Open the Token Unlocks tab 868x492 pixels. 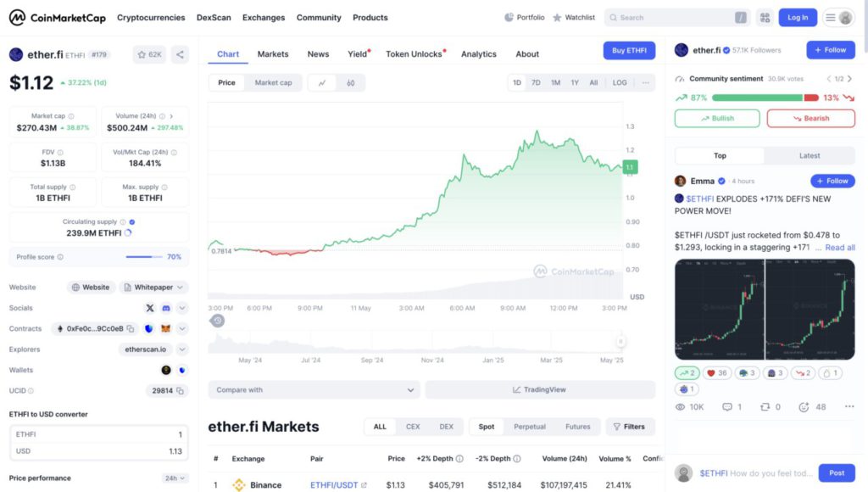coord(415,54)
